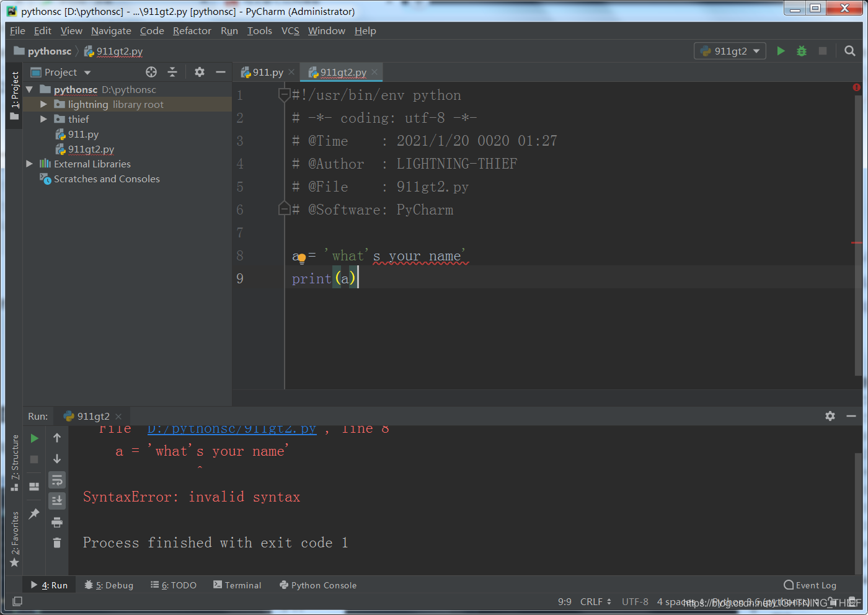Open the File menu
Viewport: 868px width, 615px height.
coord(17,30)
